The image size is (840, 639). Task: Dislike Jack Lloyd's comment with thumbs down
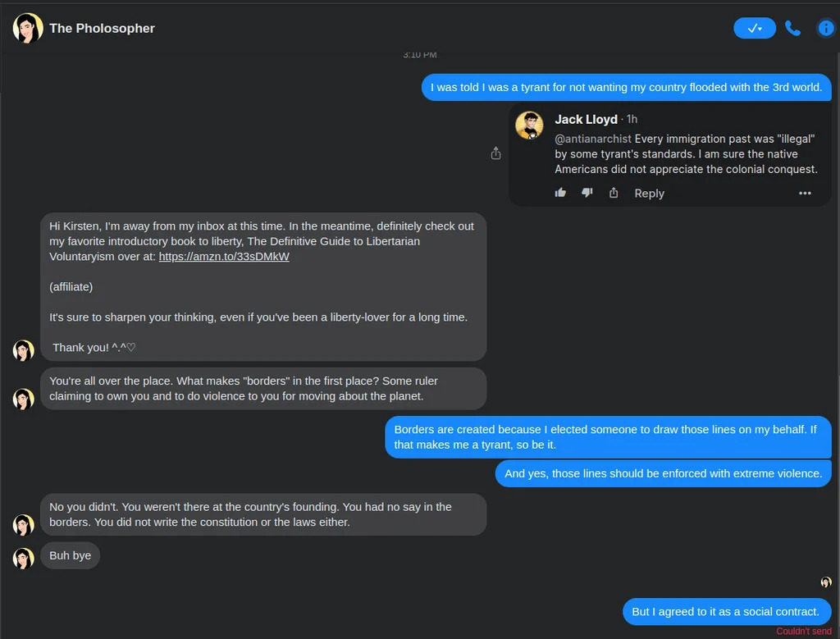pyautogui.click(x=587, y=193)
